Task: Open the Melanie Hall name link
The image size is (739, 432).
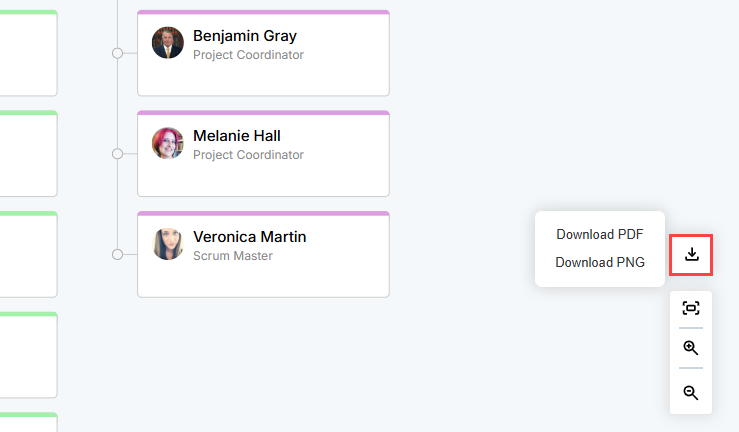Action: 237,136
